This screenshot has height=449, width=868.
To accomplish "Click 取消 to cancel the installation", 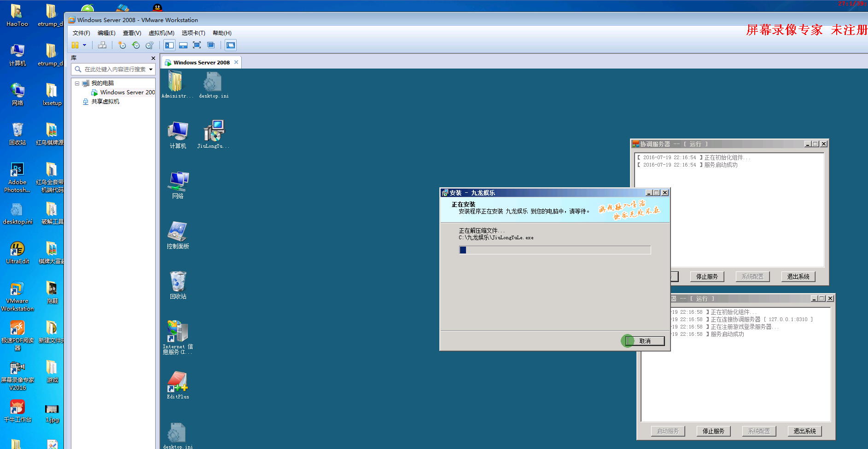I will coord(645,341).
